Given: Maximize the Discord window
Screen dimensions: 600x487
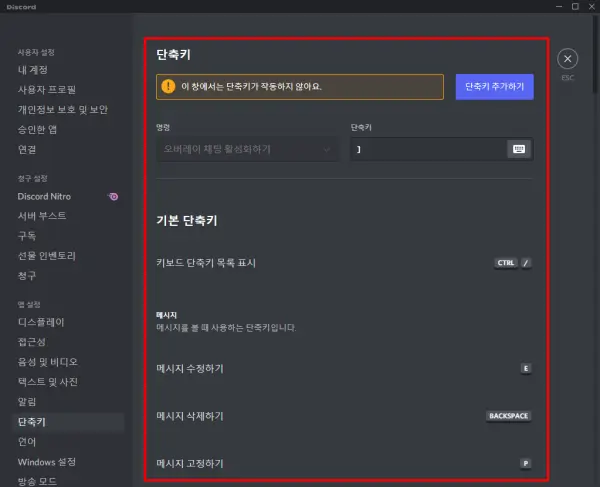Looking at the screenshot, I should click(575, 7).
